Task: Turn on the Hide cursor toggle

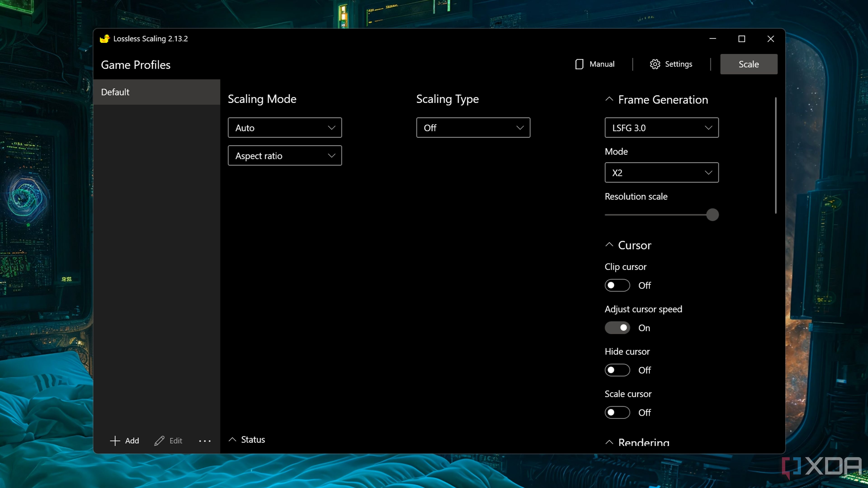Action: pos(617,370)
